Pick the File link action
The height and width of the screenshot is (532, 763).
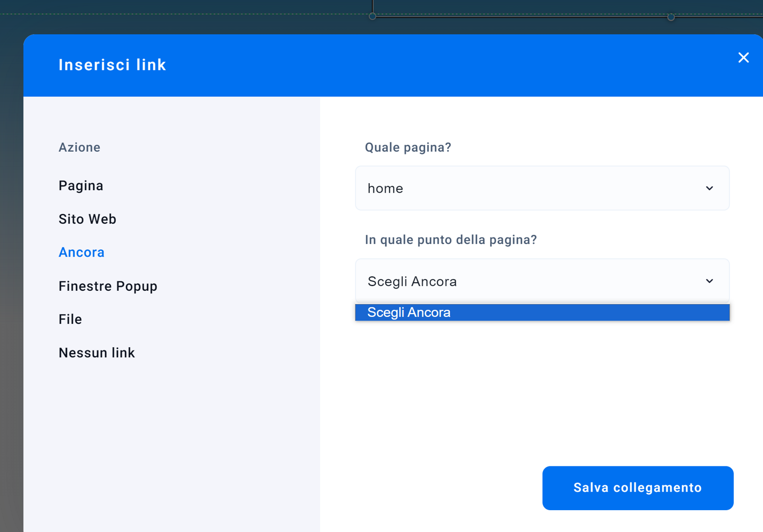[70, 320]
